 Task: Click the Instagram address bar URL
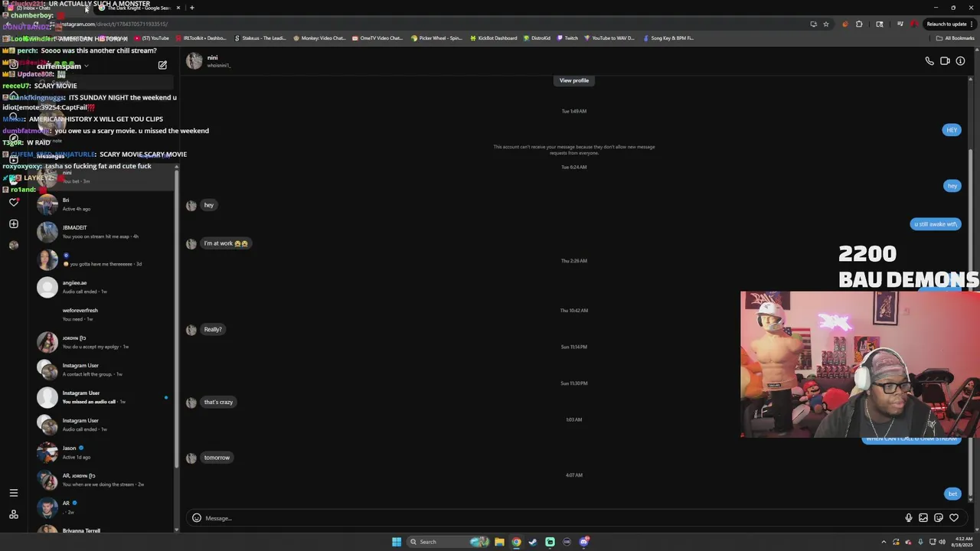coord(115,24)
